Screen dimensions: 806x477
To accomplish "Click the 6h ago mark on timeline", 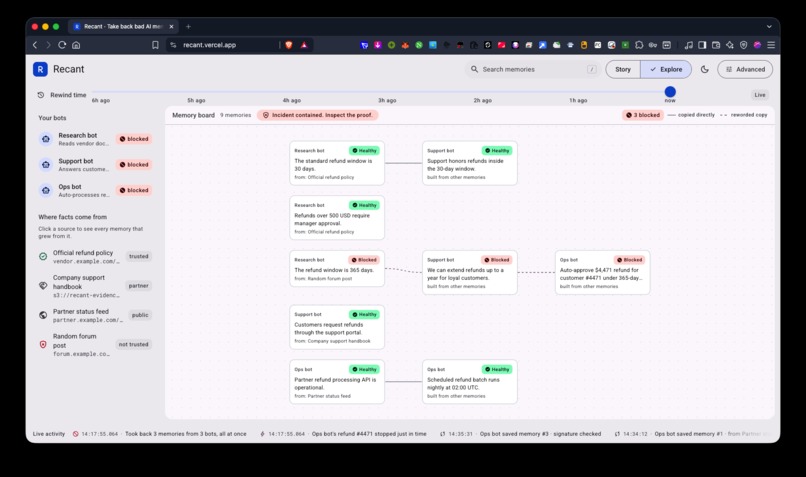I will click(x=101, y=100).
